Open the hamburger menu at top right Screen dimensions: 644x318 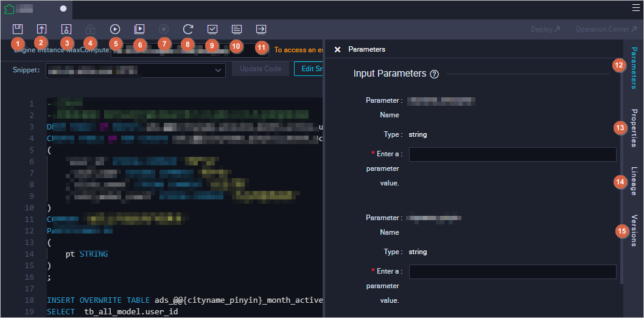tap(636, 7)
